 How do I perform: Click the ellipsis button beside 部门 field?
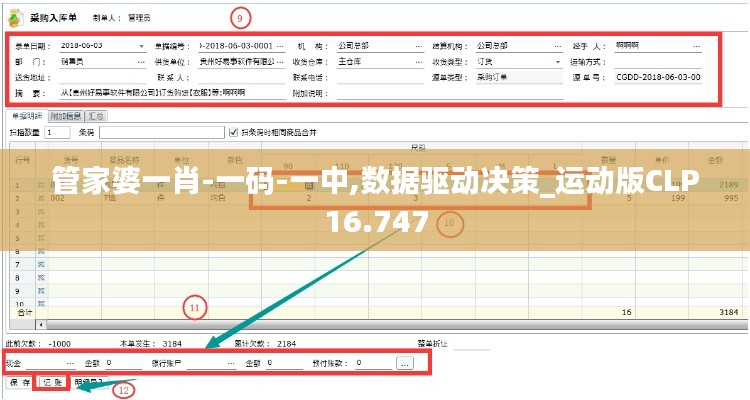click(141, 62)
